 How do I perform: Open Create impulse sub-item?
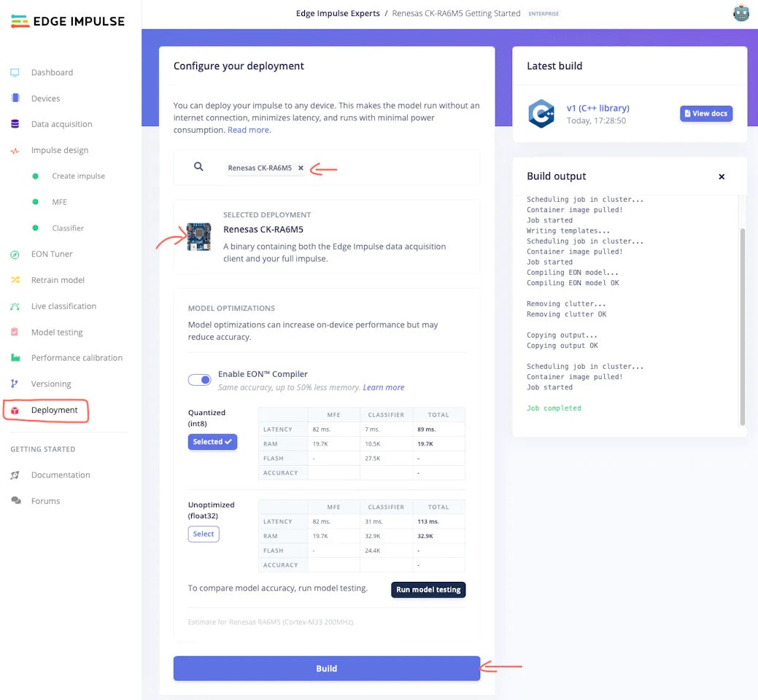[78, 176]
